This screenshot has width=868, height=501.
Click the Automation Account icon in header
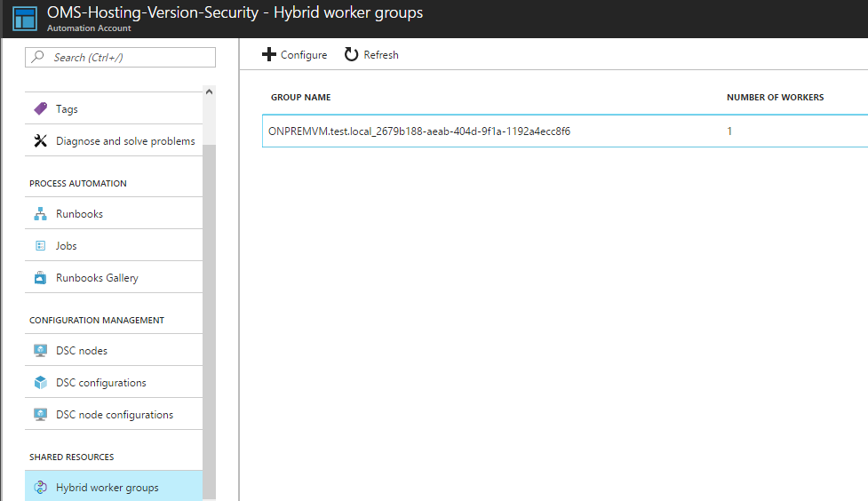[24, 19]
